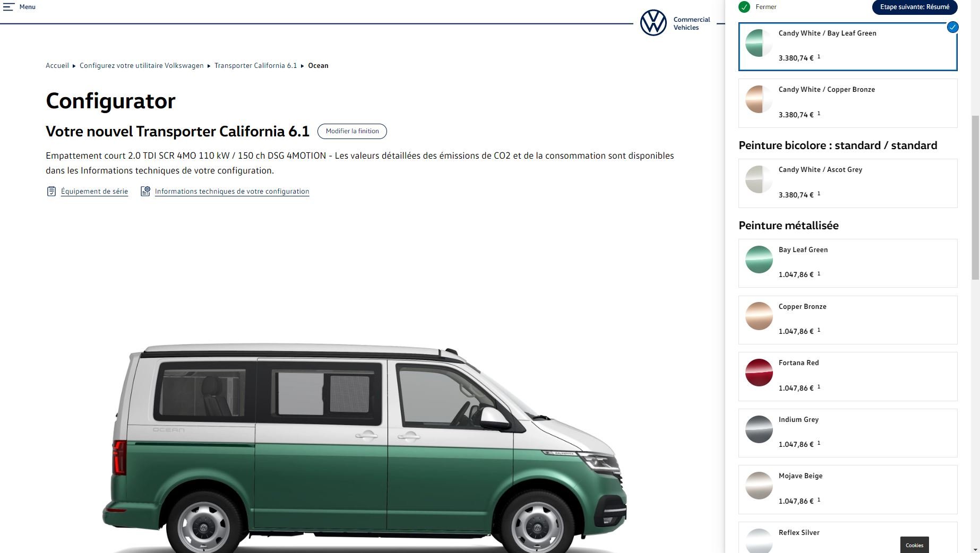The width and height of the screenshot is (980, 553).
Task: Pick the Copper Bronze metallic swatch
Action: coord(759,316)
